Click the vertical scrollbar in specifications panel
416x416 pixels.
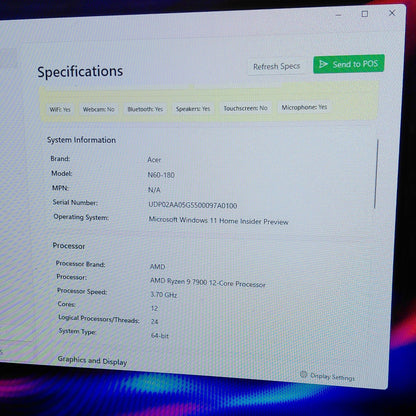pyautogui.click(x=376, y=174)
